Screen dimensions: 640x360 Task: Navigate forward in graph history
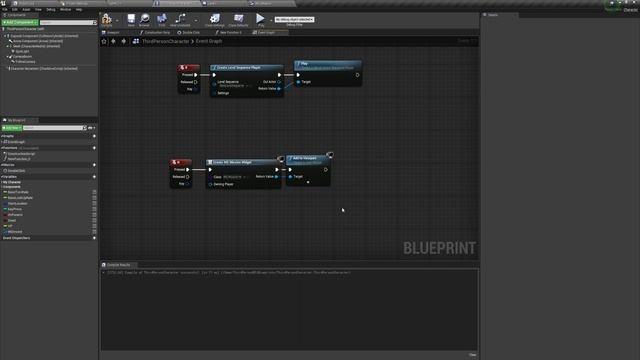[x=123, y=41]
